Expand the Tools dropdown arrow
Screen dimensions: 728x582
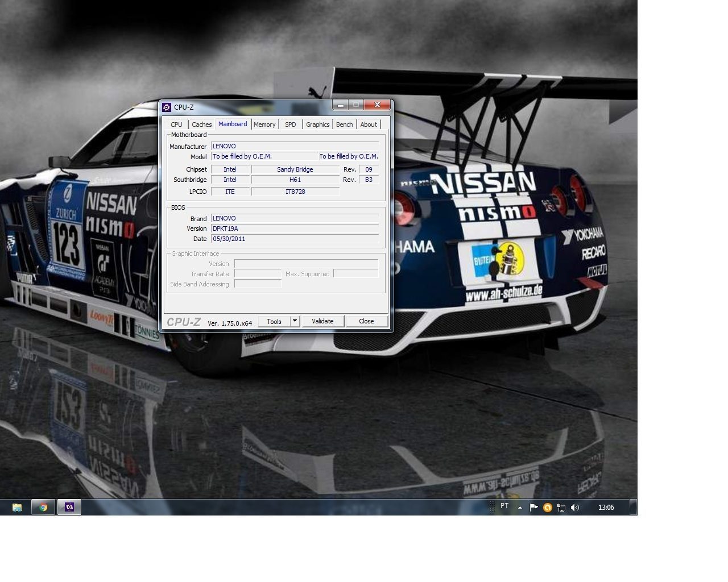(x=295, y=321)
